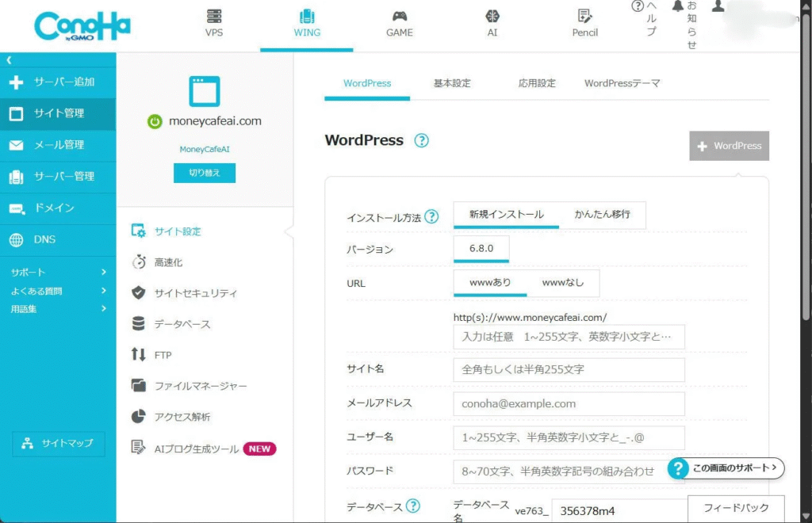Click the サイトセキュリティ shield icon
The image size is (812, 523).
138,292
